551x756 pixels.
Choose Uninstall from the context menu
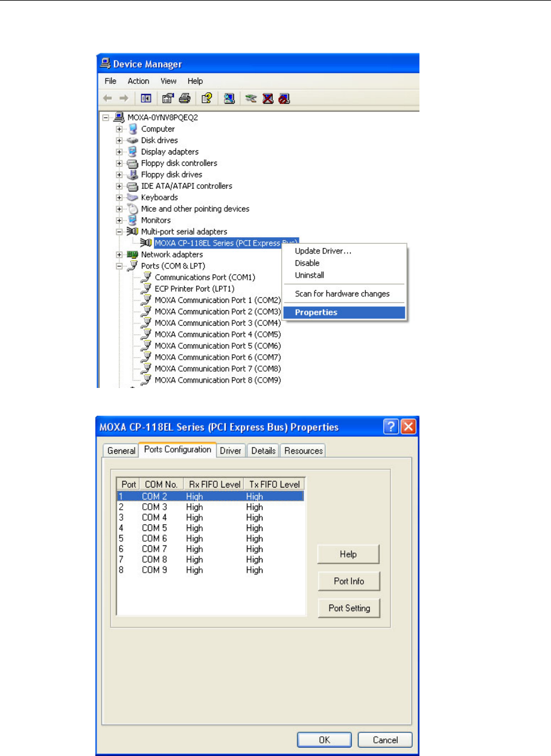[345, 275]
